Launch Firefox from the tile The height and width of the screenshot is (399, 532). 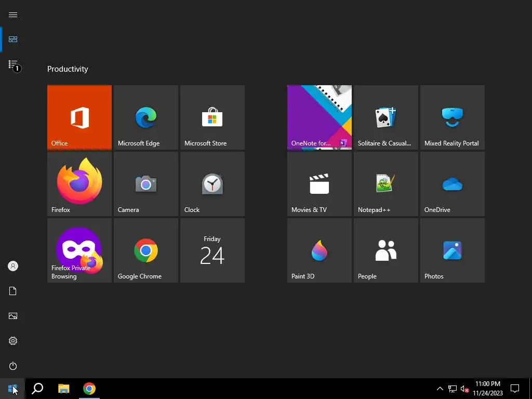click(79, 183)
